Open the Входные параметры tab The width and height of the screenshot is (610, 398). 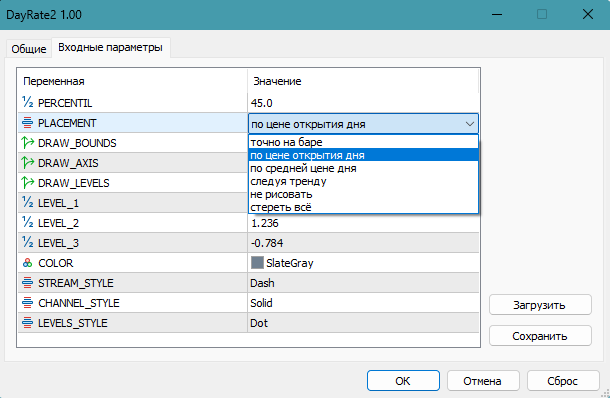click(x=110, y=47)
